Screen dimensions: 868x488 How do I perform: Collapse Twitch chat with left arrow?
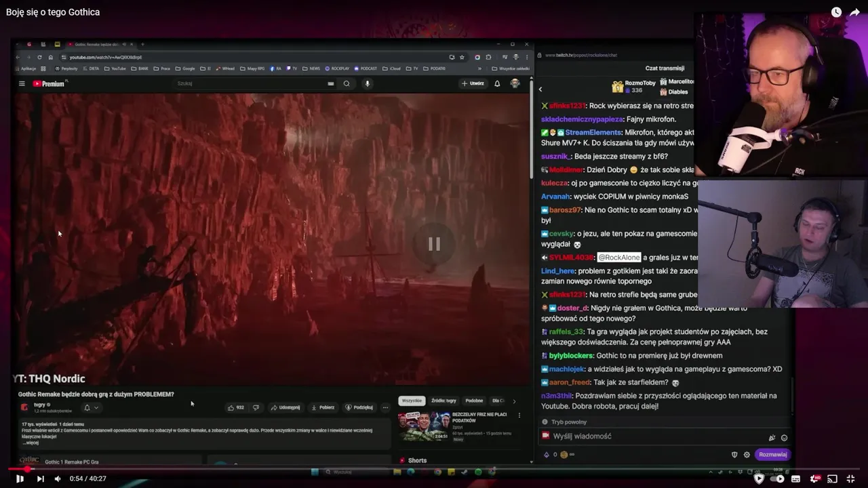[540, 89]
